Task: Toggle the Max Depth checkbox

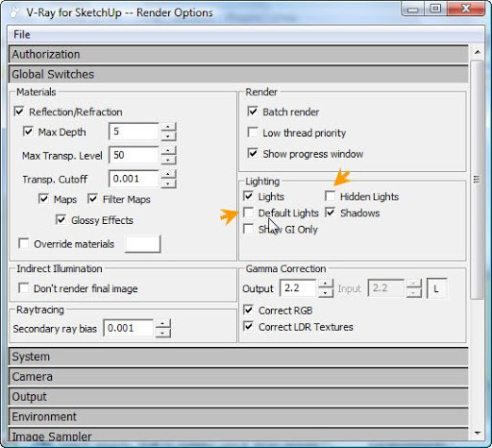Action: point(28,132)
